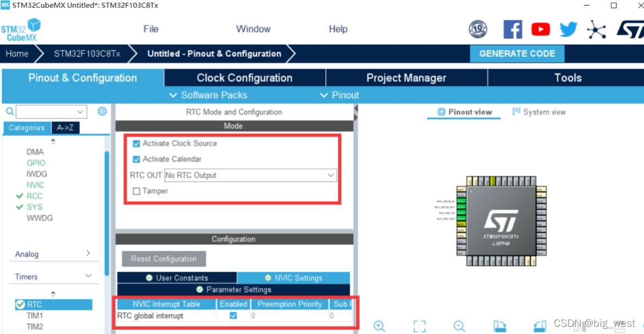Collapse the Timers category
Screen dimensions: 644x334
coord(53,276)
